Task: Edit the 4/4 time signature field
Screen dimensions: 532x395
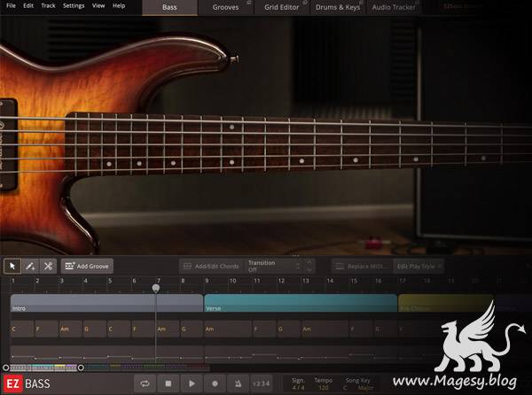Action: (x=298, y=388)
